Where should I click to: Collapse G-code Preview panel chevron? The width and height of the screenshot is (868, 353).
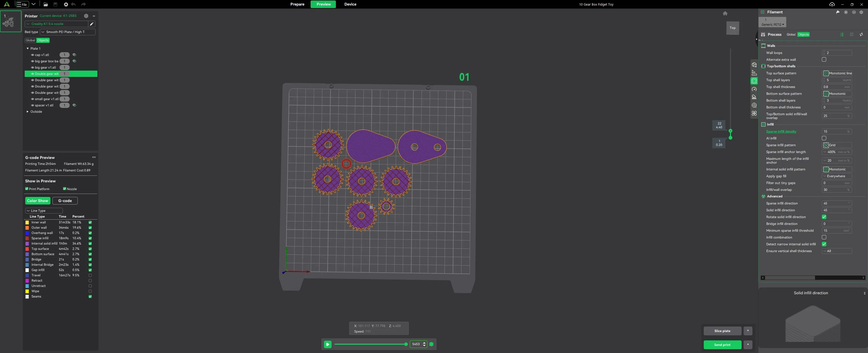pyautogui.click(x=94, y=157)
